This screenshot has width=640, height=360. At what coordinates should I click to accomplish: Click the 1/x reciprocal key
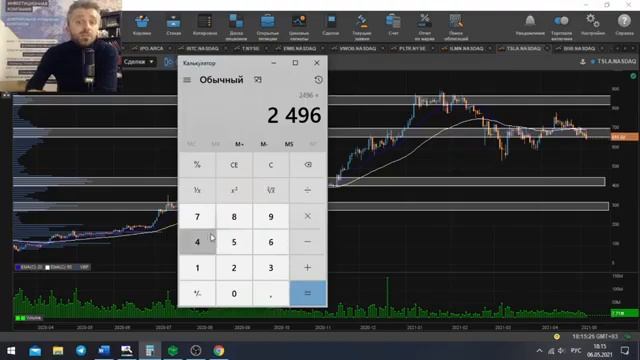pos(197,190)
